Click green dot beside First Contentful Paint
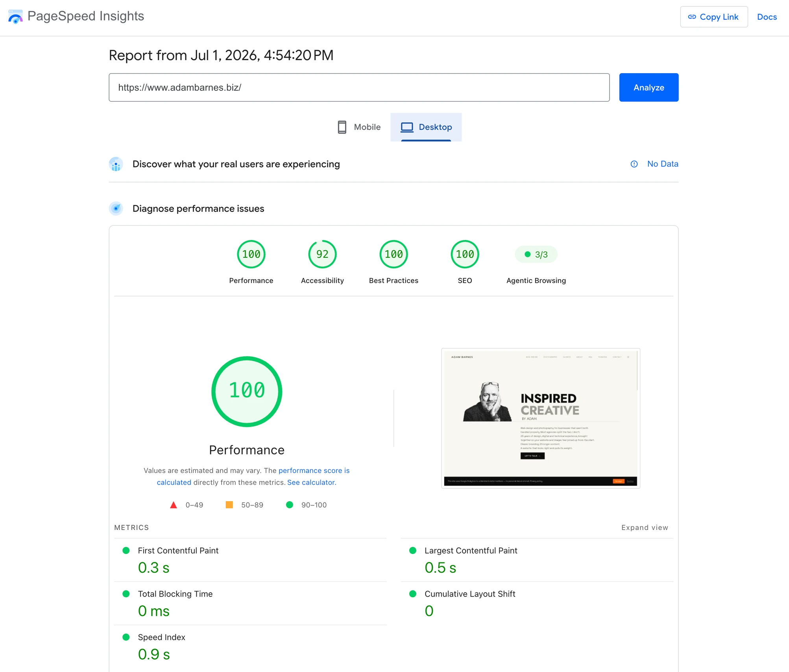The width and height of the screenshot is (789, 672). click(126, 550)
